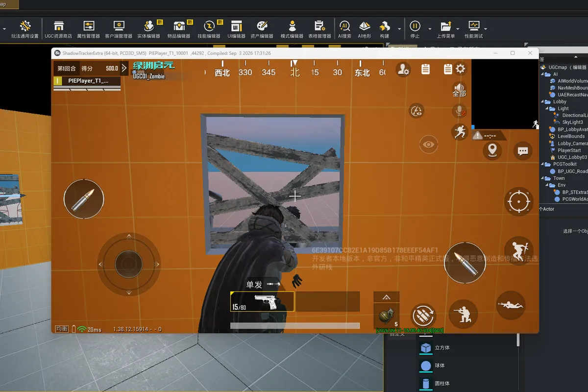
Task: Open the 资产编辑器 asset editor
Action: [x=262, y=29]
